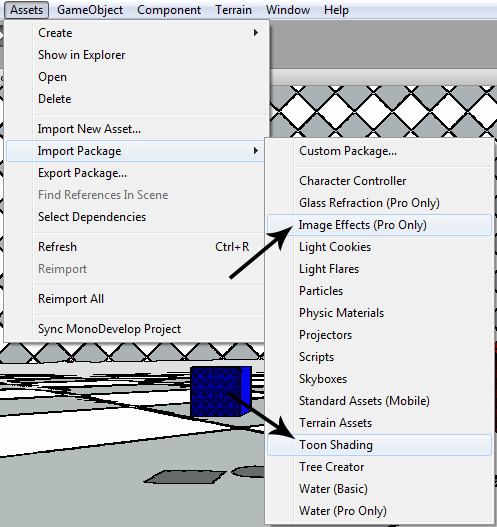The height and width of the screenshot is (527, 497).
Task: Select Delete in Assets menu
Action: 135,99
